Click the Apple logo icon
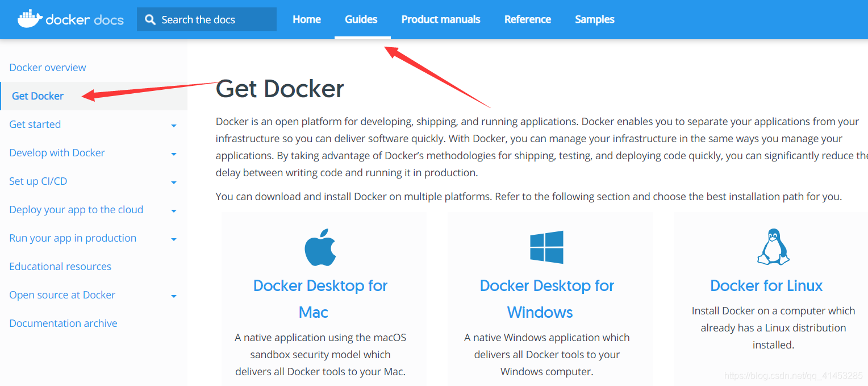Image resolution: width=868 pixels, height=386 pixels. tap(320, 247)
